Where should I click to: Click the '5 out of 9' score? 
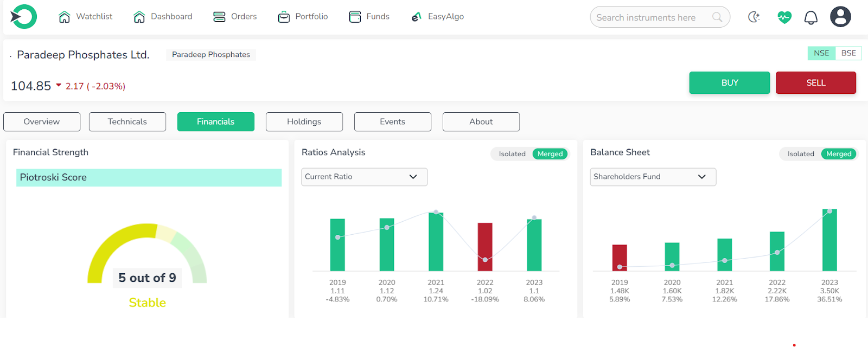pyautogui.click(x=148, y=278)
